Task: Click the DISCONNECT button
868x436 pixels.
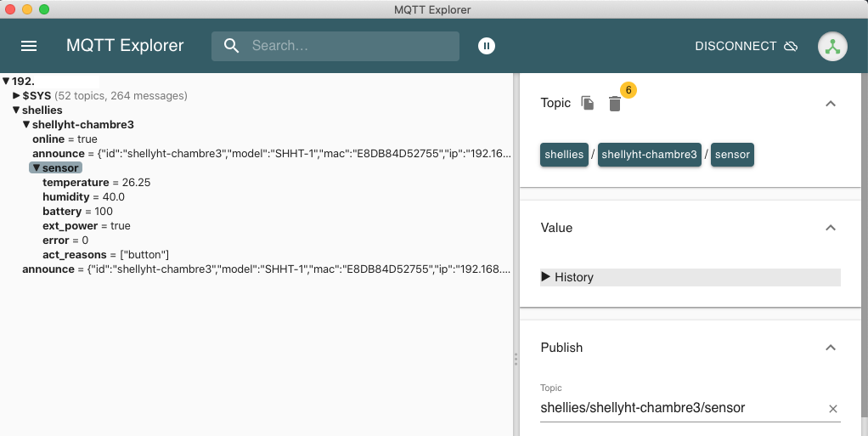Action: click(x=736, y=46)
